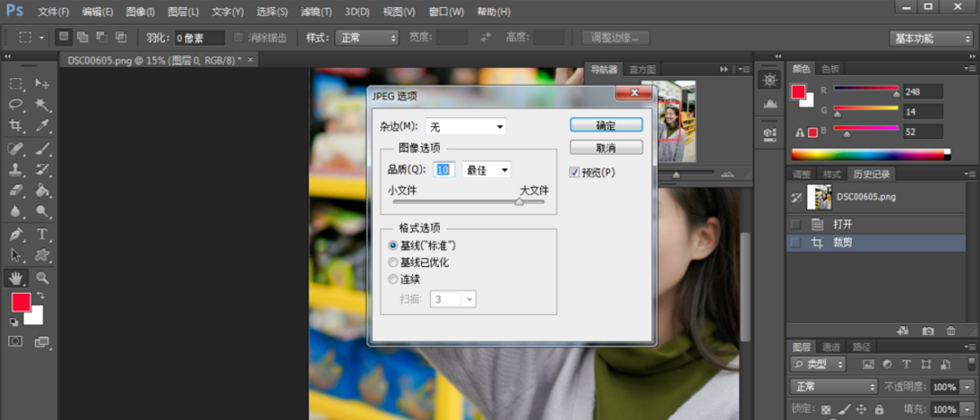The image size is (980, 420).
Task: Click the 品质(Q) quality input field
Action: 444,170
